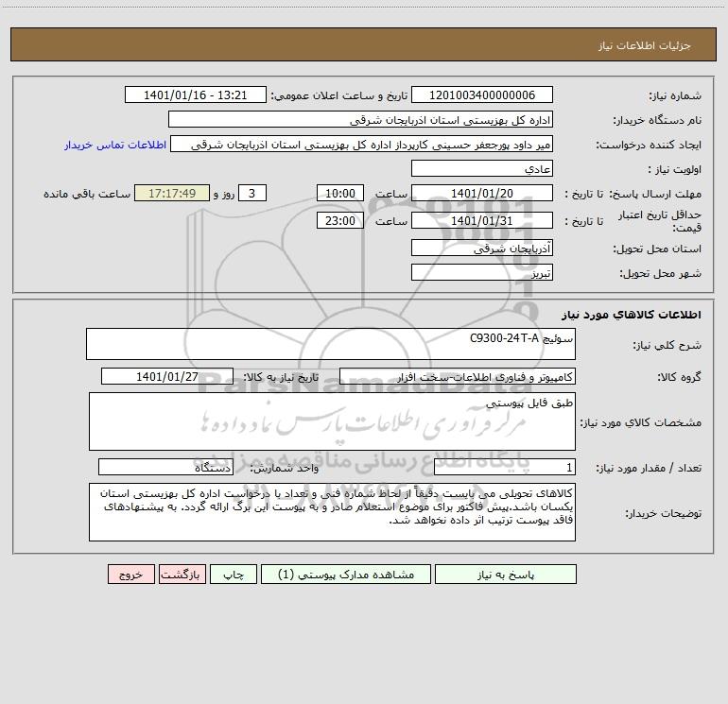Click announcement date field 1401/01/16 - 13:21

(x=196, y=94)
